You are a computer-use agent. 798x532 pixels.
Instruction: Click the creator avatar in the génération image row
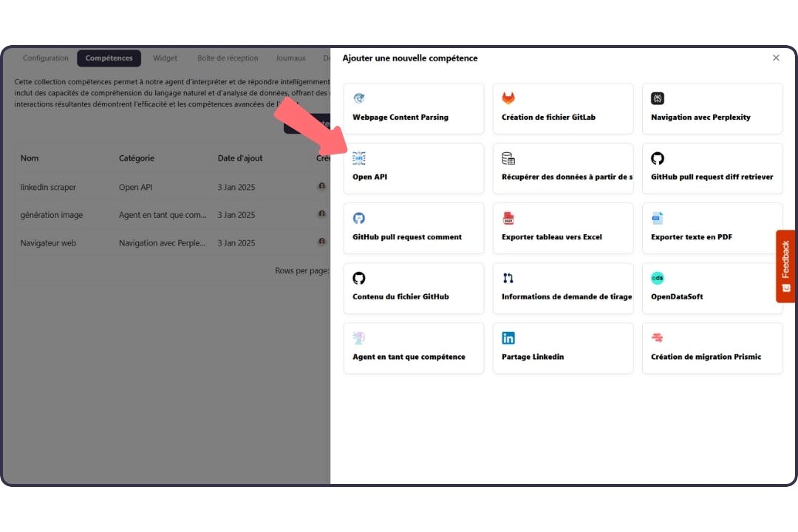point(321,214)
